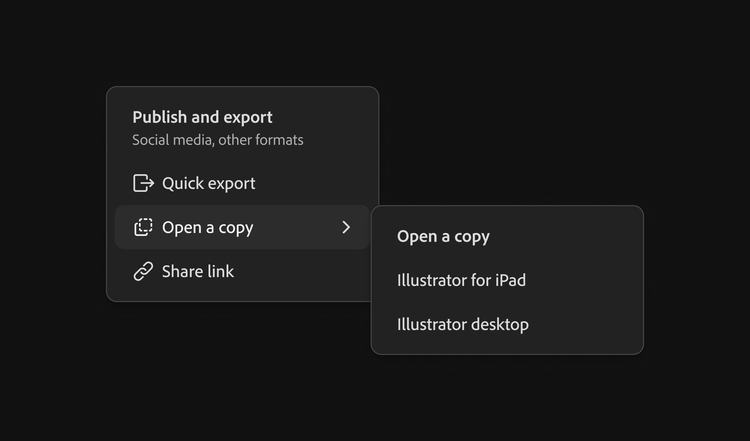Click the Open a copy dashed-square icon

[143, 227]
